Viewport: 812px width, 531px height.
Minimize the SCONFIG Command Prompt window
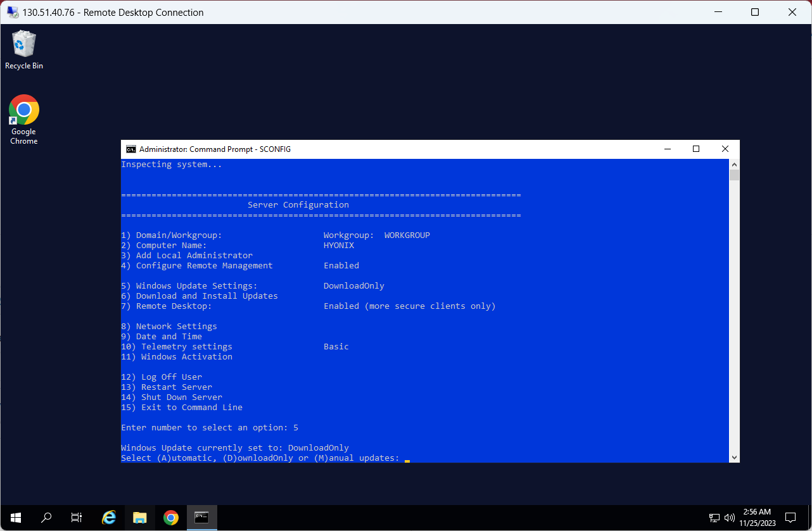(x=668, y=149)
